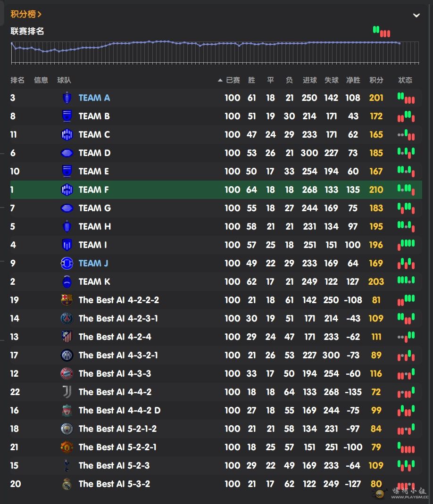Click the Real Madrid badge beside The Best AI 5-3-2
The width and height of the screenshot is (433, 504).
67,484
